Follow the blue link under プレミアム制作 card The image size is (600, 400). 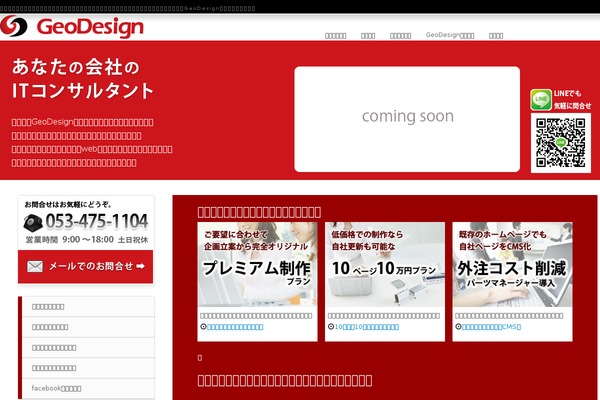(x=235, y=327)
